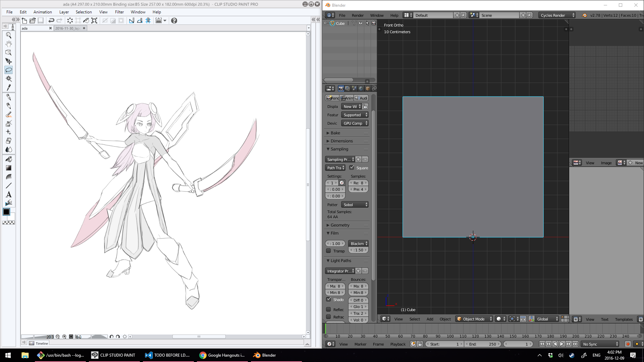The width and height of the screenshot is (644, 362).
Task: Click the Fill icon in Clip Studio top toolbar
Action: (86, 20)
